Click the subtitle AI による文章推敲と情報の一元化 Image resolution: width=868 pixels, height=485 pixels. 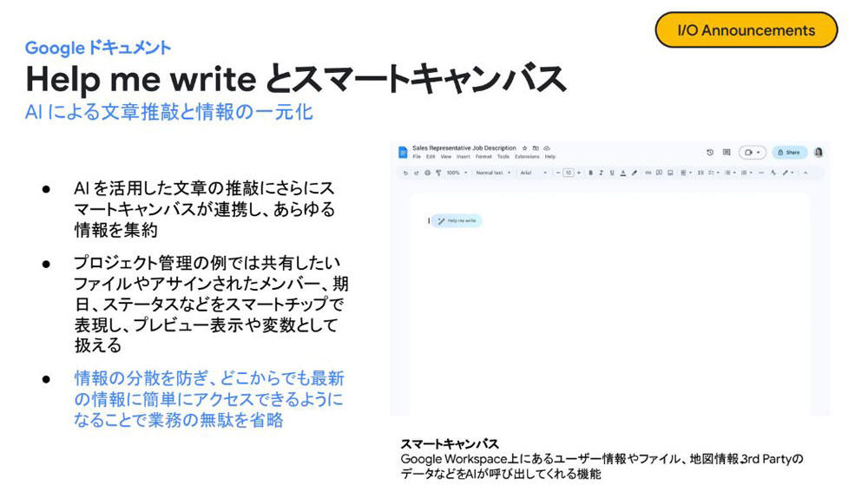(x=169, y=112)
